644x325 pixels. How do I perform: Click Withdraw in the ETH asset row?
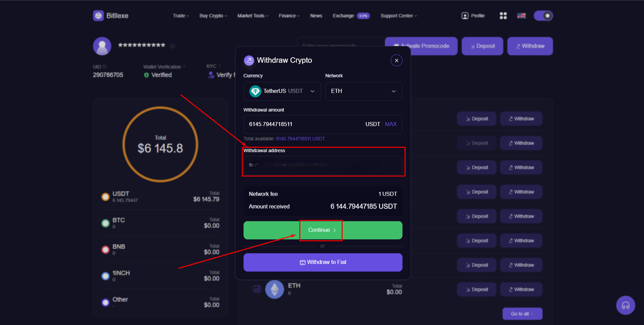521,289
